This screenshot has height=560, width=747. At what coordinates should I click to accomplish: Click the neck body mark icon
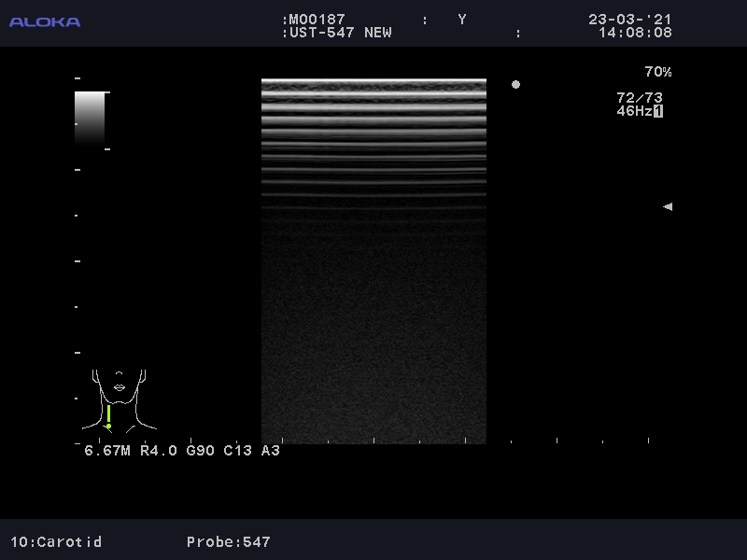[119, 399]
